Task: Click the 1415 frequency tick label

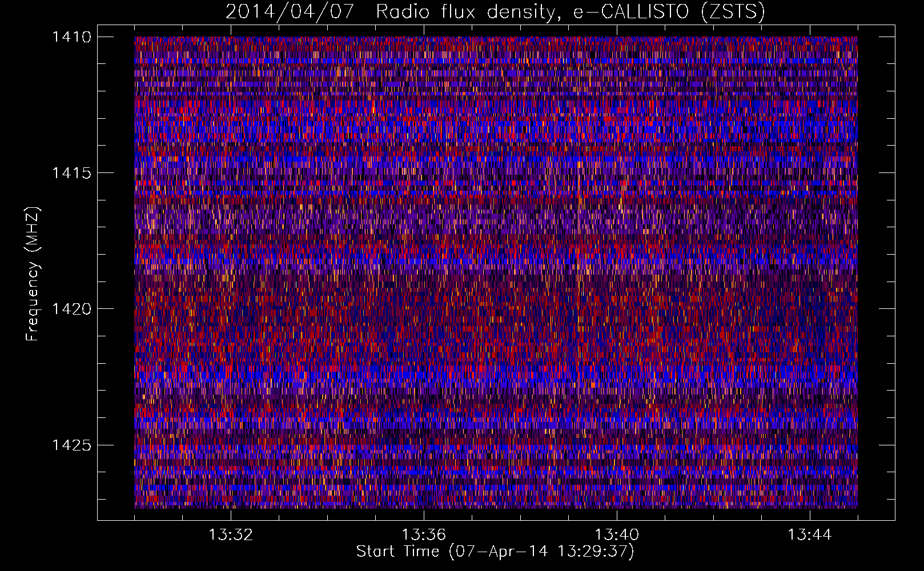Action: coord(71,173)
